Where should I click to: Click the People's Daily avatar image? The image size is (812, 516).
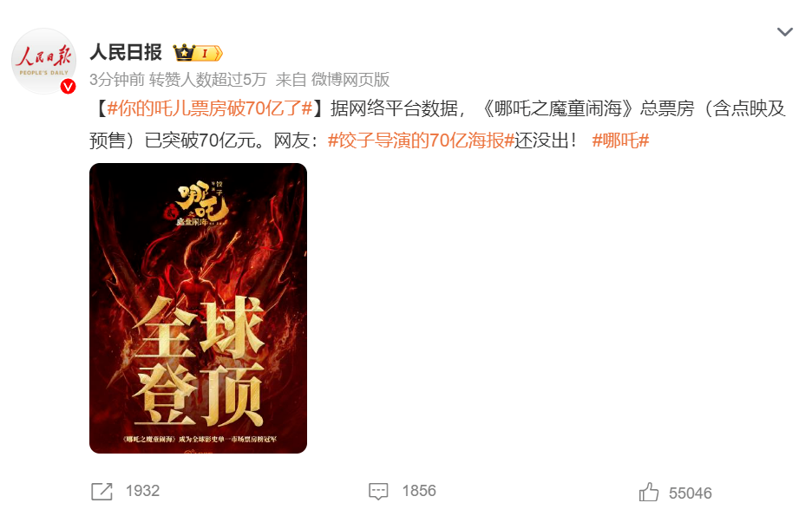[43, 61]
